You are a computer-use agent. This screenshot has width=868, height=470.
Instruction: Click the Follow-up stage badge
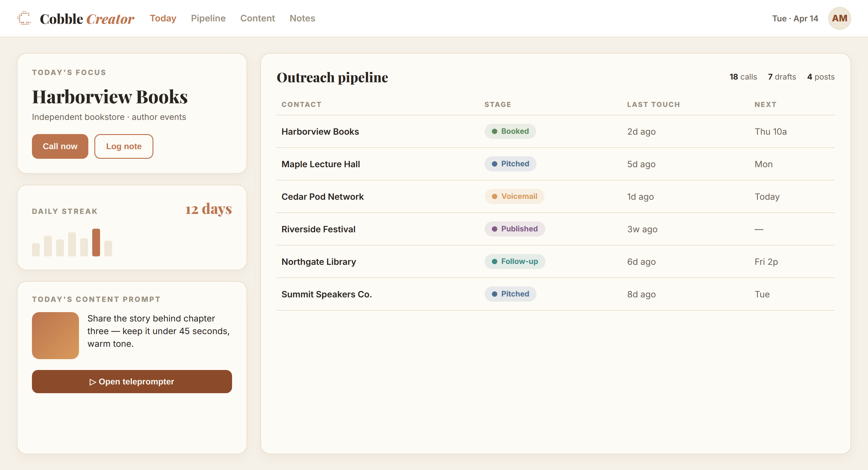click(x=515, y=262)
